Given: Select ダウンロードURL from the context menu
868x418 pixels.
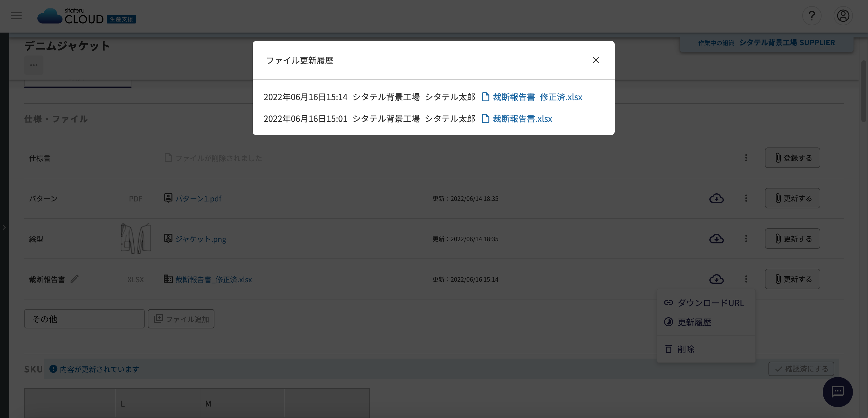Looking at the screenshot, I should (706, 303).
